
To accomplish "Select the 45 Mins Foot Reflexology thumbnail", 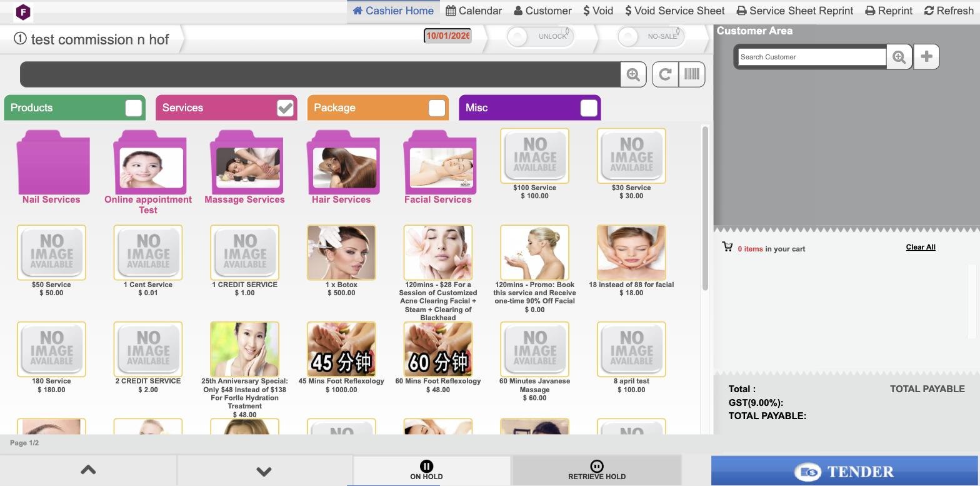I will 341,350.
